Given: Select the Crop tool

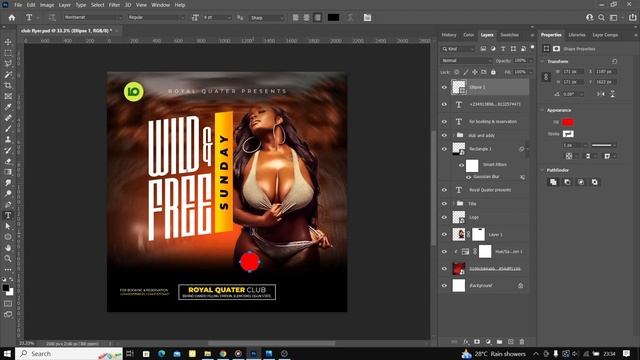Looking at the screenshot, I should 8,85.
